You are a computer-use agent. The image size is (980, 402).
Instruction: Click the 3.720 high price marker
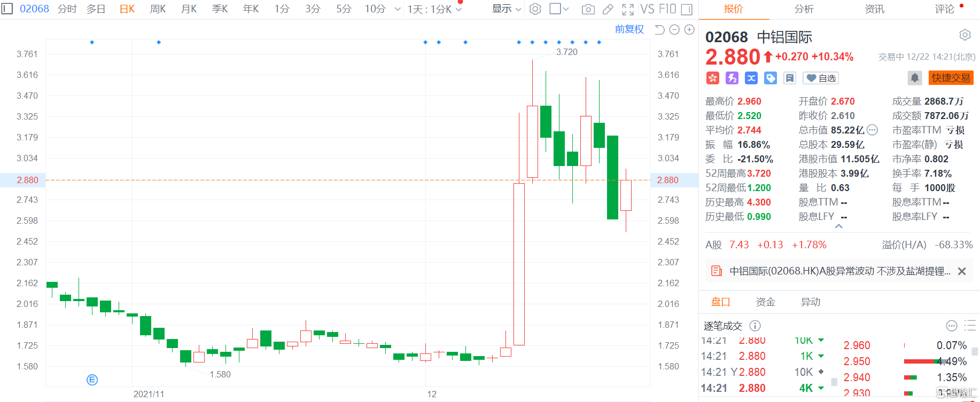coord(566,52)
